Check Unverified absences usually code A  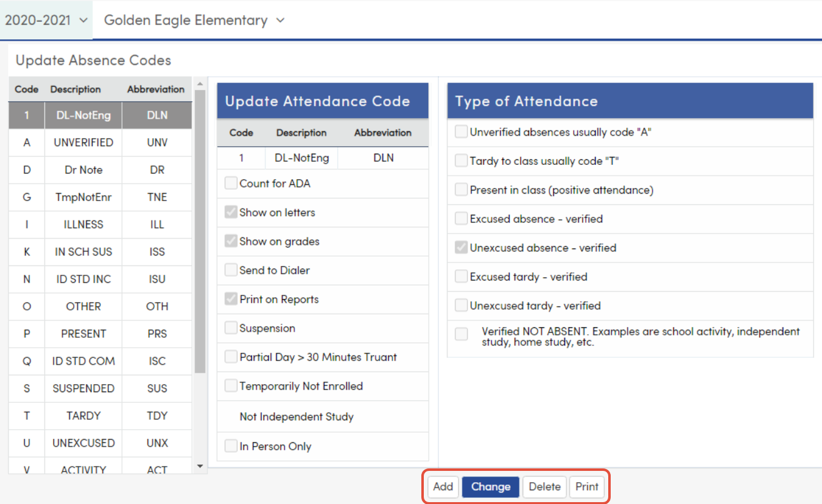461,132
